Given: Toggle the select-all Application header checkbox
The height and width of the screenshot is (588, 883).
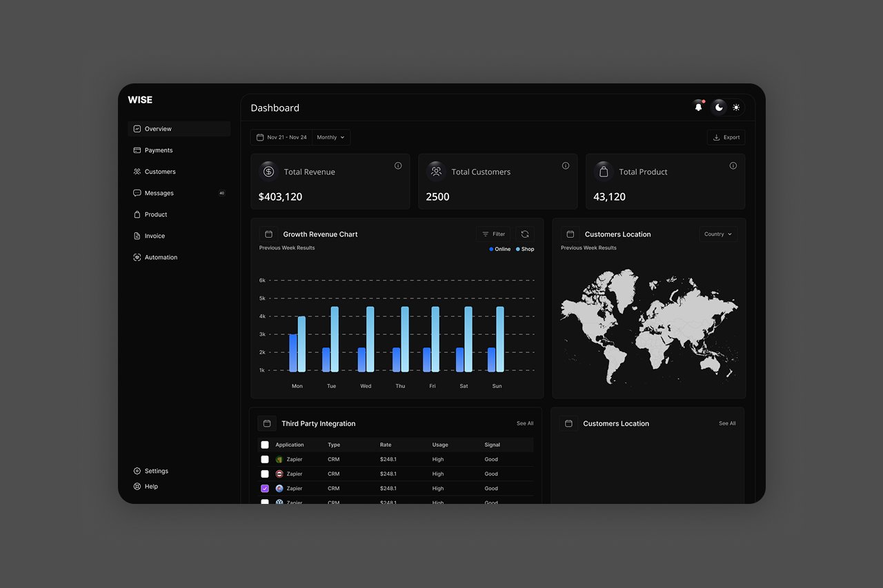Looking at the screenshot, I should pos(265,445).
